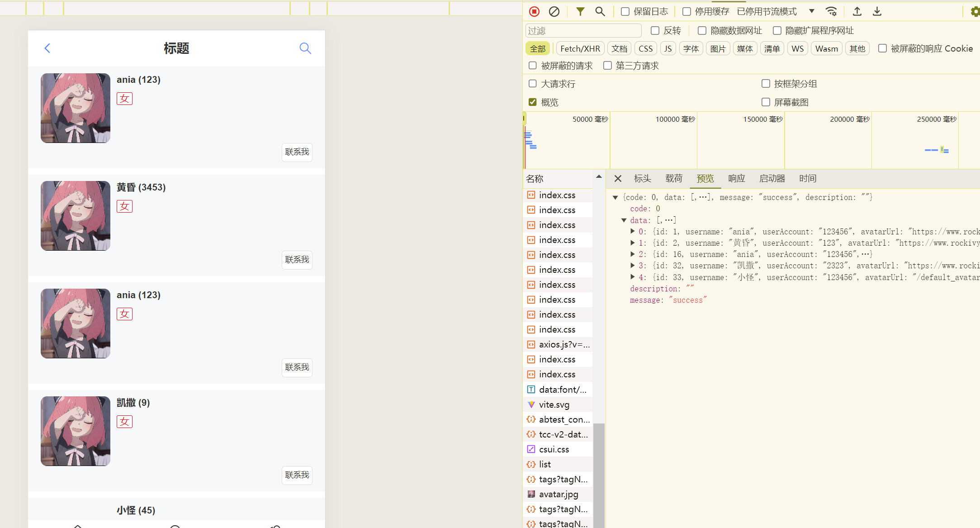
Task: Close the request details pane
Action: pyautogui.click(x=618, y=179)
